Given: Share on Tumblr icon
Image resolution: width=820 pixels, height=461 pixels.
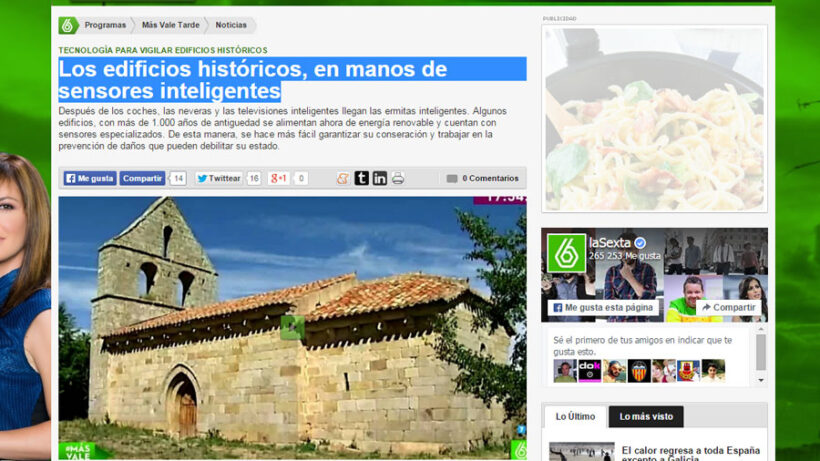Looking at the screenshot, I should [x=361, y=178].
